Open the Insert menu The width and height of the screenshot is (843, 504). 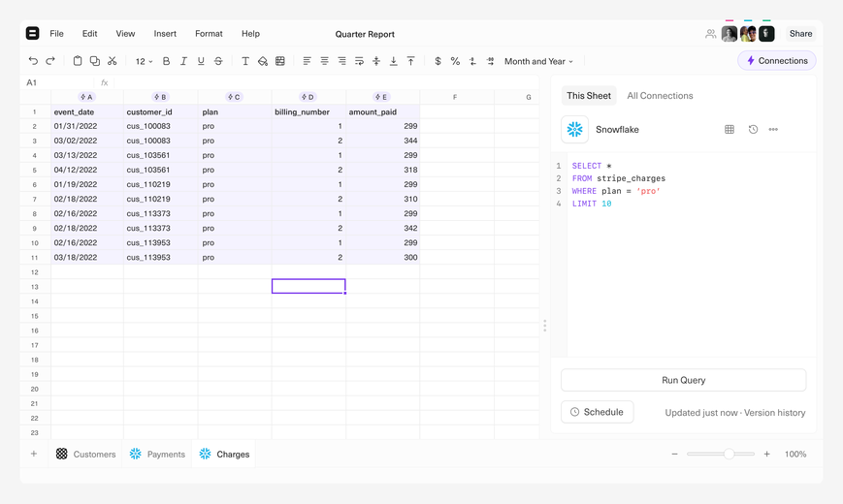pos(165,33)
